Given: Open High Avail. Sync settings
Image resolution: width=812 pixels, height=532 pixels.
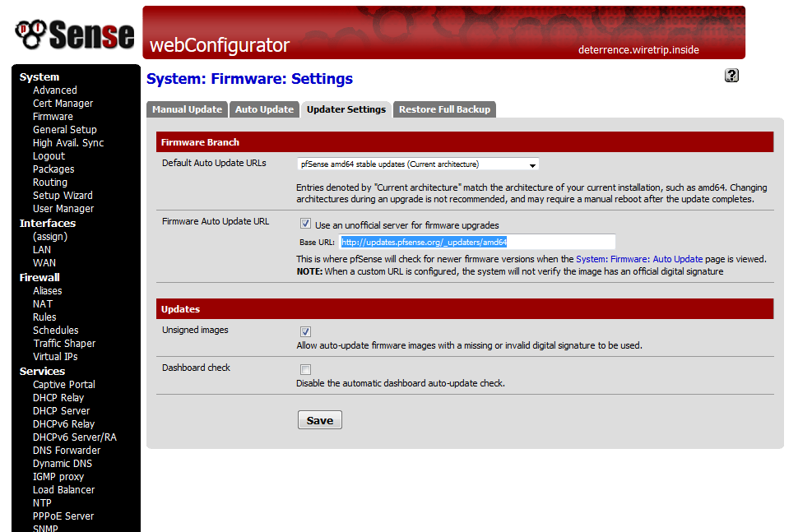Looking at the screenshot, I should (x=68, y=143).
